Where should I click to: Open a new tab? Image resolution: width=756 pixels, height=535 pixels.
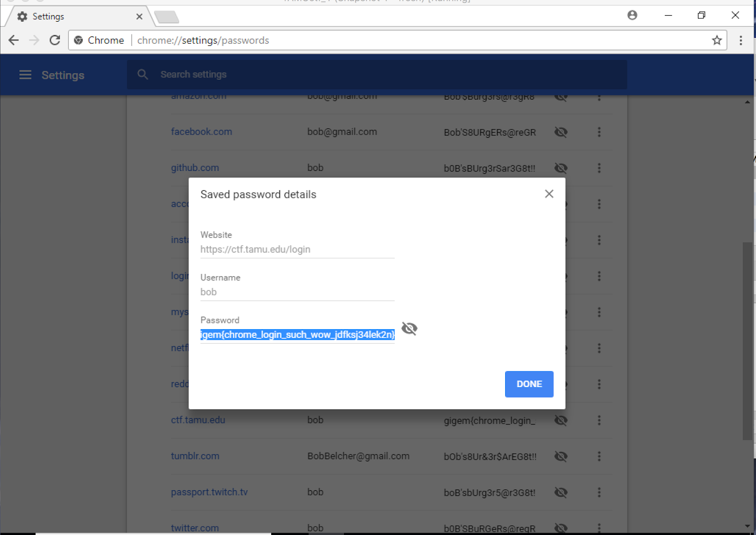(166, 17)
